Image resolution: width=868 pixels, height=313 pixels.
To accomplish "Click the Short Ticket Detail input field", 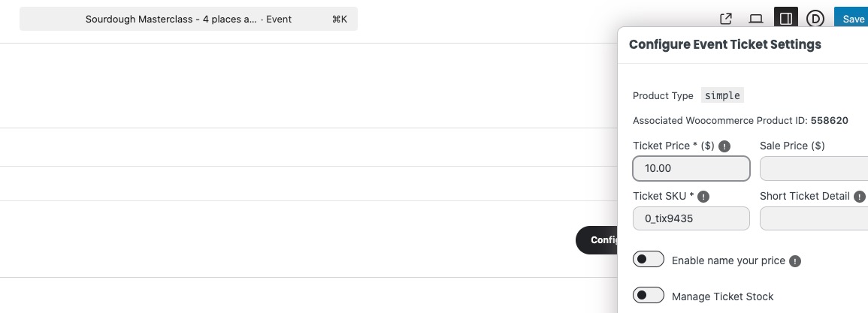I will 814,218.
